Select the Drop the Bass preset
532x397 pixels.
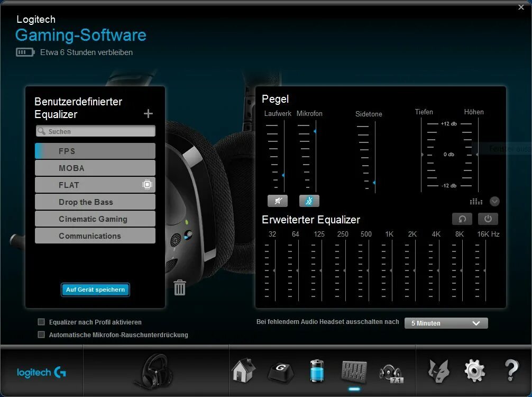pos(95,202)
